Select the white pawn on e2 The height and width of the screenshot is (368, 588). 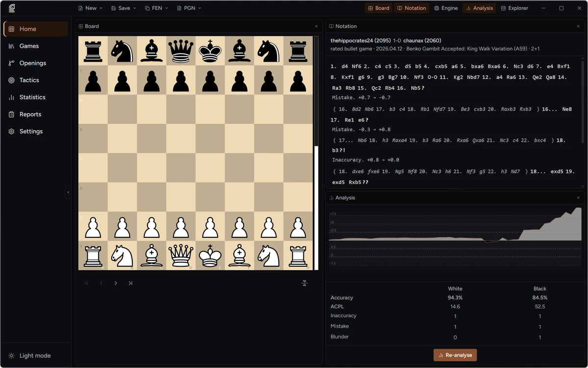click(210, 226)
